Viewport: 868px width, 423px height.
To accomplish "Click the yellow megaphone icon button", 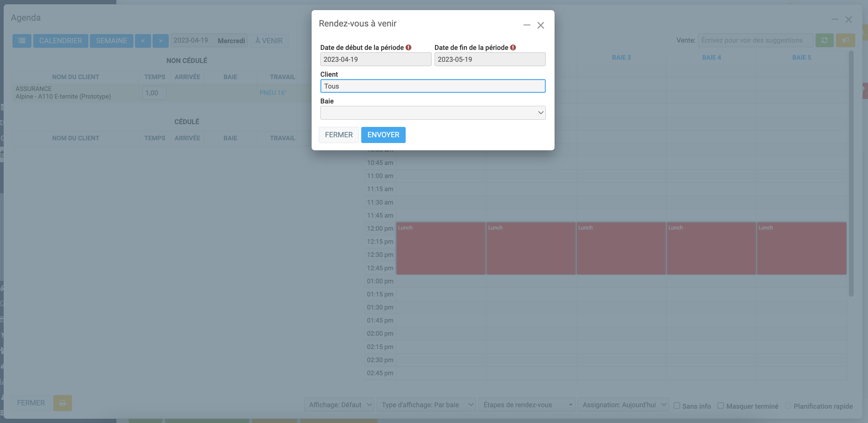I will [x=845, y=40].
